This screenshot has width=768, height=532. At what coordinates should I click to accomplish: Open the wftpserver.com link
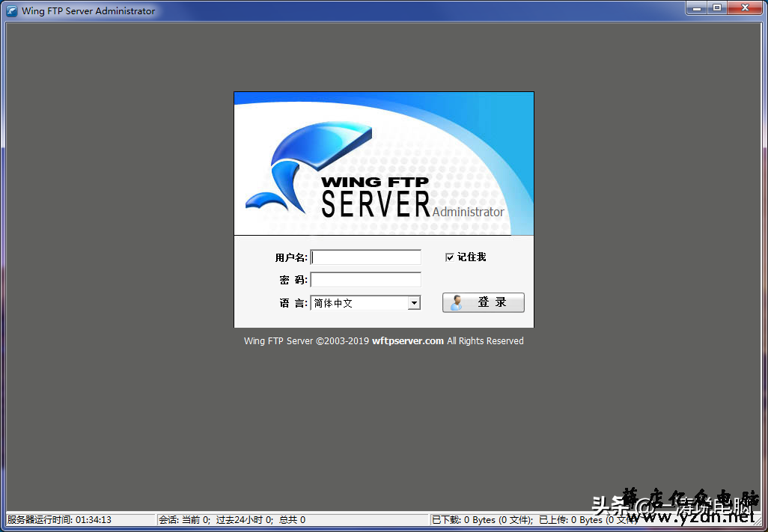point(408,340)
